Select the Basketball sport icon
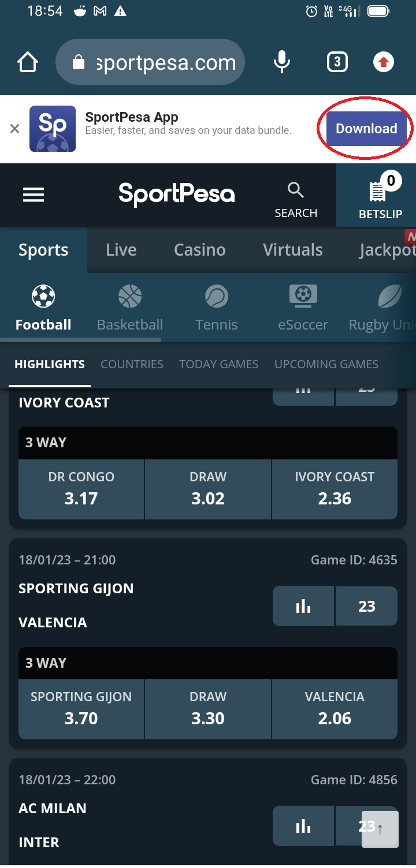 [130, 297]
